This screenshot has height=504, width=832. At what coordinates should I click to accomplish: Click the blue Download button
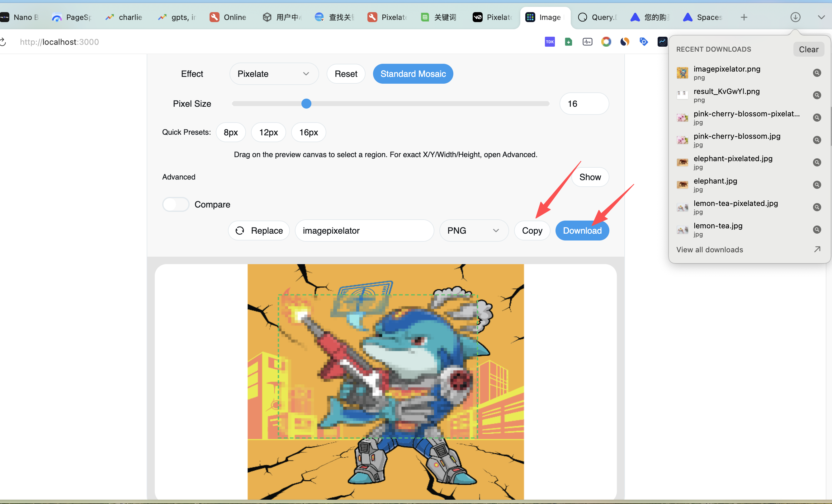coord(582,231)
